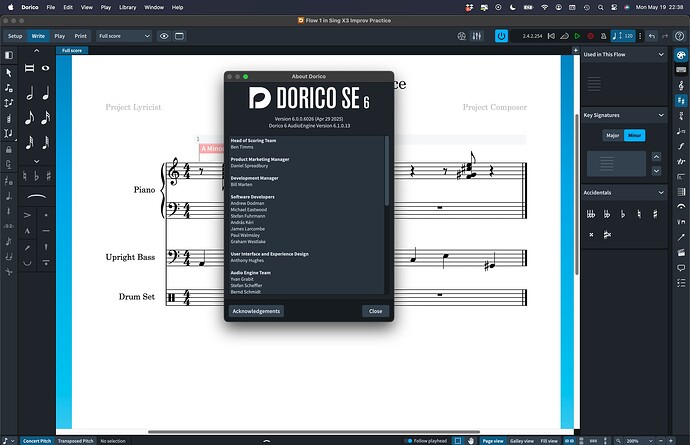Choose the double sharp accidental in Accidentals section
This screenshot has height=445, width=690.
[591, 235]
